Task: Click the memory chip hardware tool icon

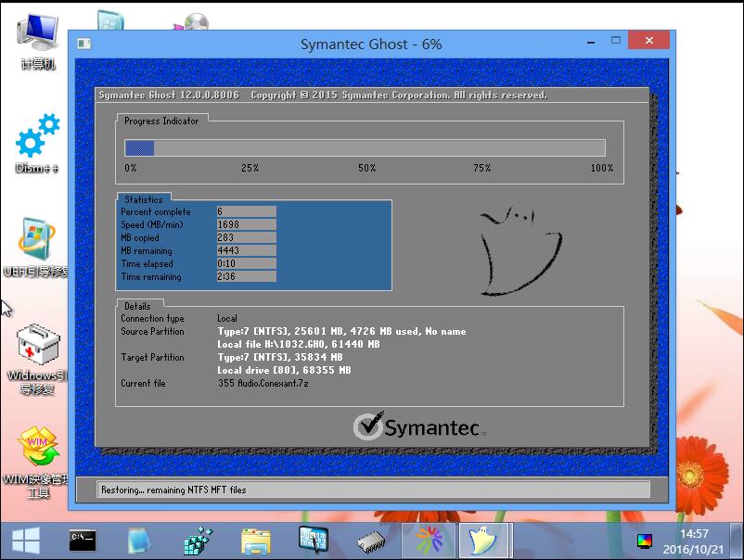Action: click(370, 540)
